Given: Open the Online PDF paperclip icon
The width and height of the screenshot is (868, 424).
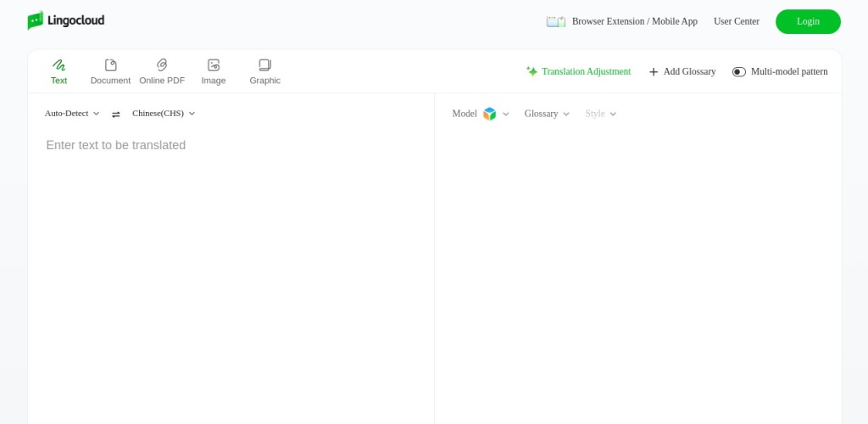Looking at the screenshot, I should 162,65.
